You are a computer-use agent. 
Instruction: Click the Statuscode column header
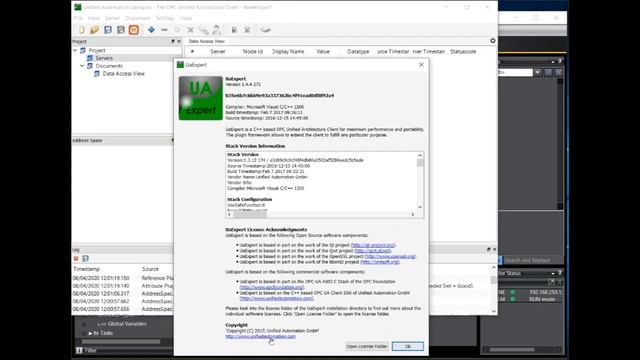point(463,51)
